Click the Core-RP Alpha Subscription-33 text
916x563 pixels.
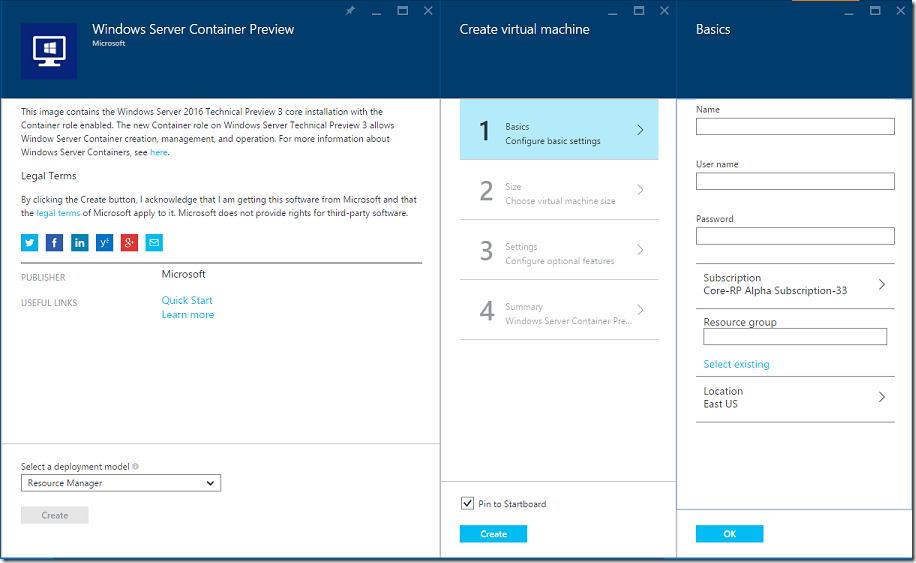775,291
